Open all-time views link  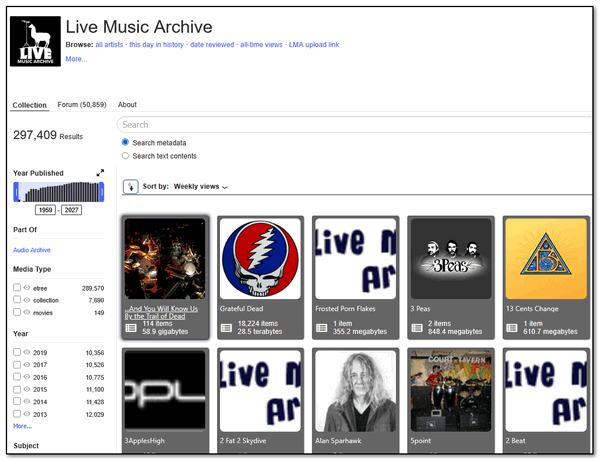pyautogui.click(x=261, y=45)
